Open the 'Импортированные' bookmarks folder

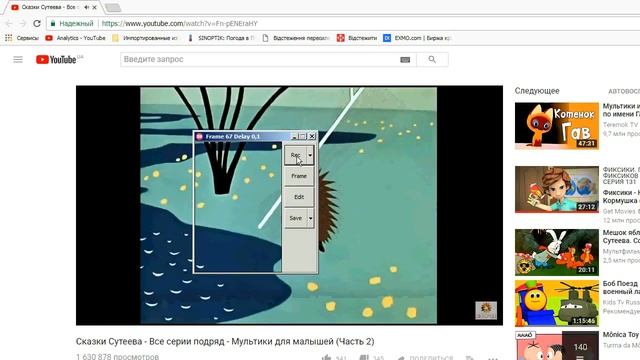[145, 38]
